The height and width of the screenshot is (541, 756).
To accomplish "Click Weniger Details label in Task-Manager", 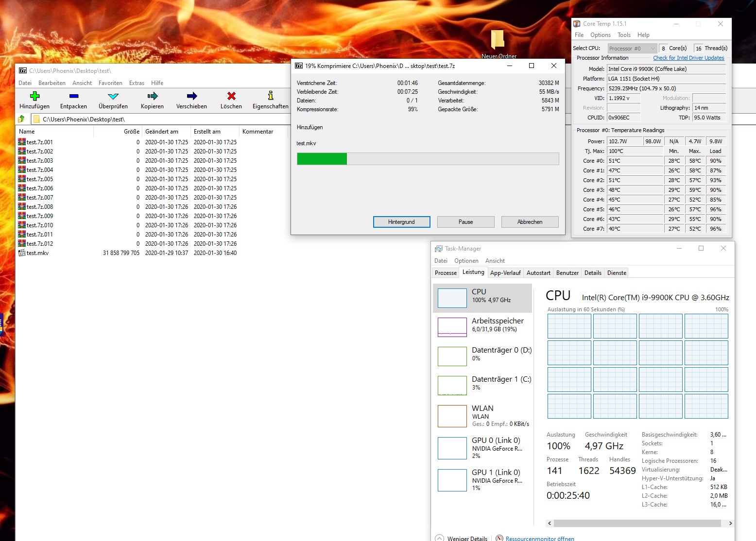I will coord(467,538).
